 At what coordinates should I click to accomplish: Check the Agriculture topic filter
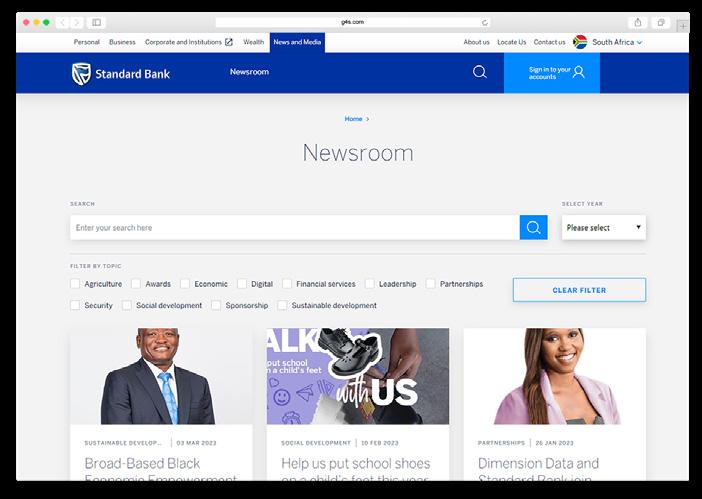click(75, 284)
